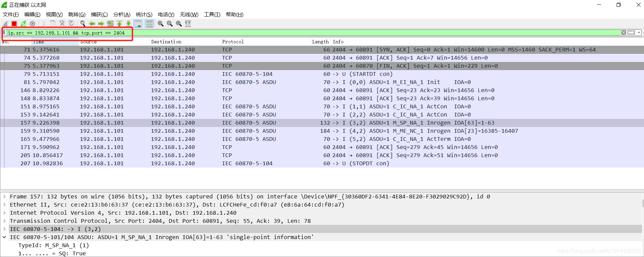Select packet 165 C_IC_NA_1 ActTerm row
The width and height of the screenshot is (644, 257).
click(x=322, y=139)
